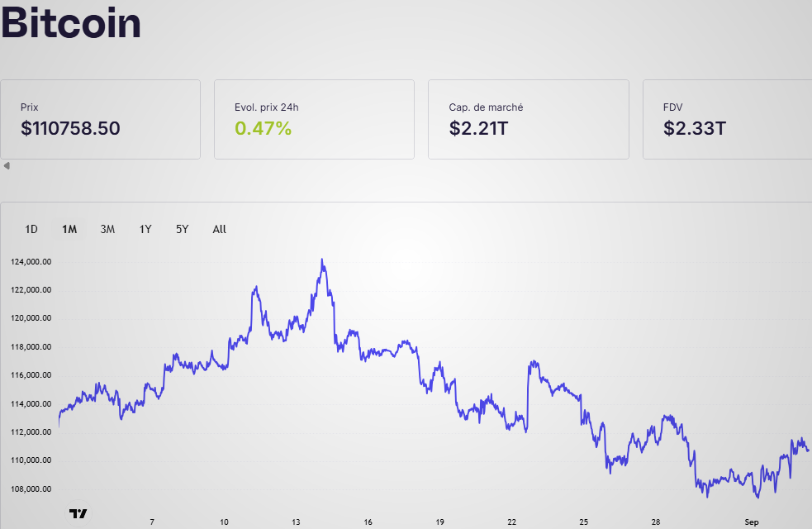Click the 0.47% 24h change value

click(263, 128)
